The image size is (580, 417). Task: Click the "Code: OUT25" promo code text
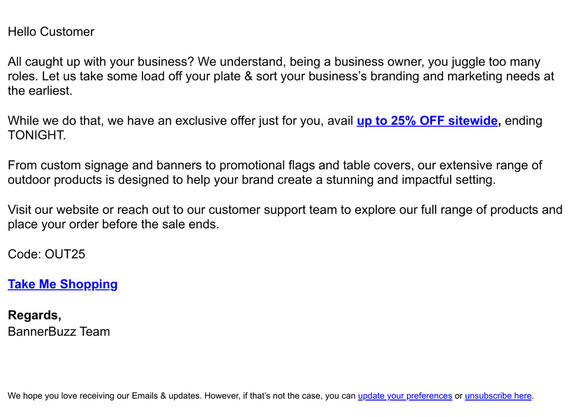coord(47,254)
